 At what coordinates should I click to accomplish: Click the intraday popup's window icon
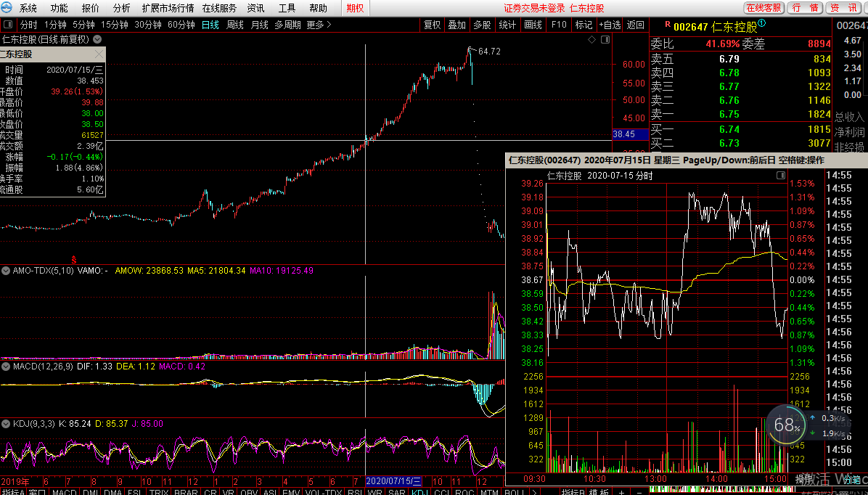(x=781, y=176)
